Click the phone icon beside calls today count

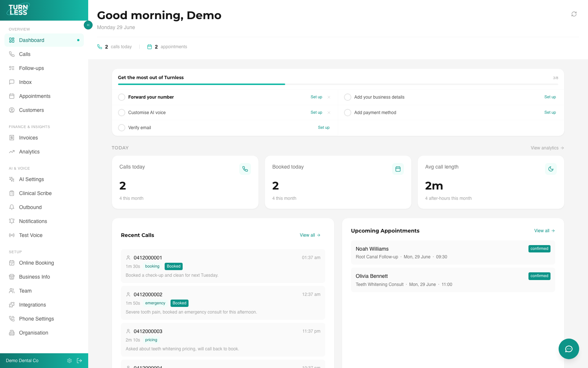[100, 47]
